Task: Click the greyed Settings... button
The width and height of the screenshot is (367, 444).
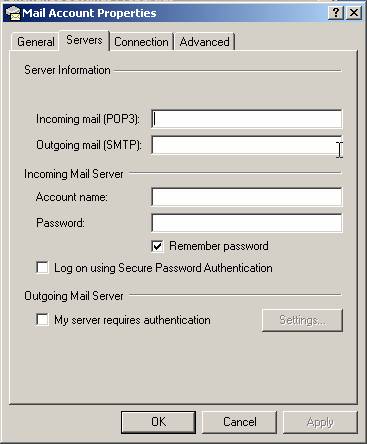Action: click(x=302, y=320)
